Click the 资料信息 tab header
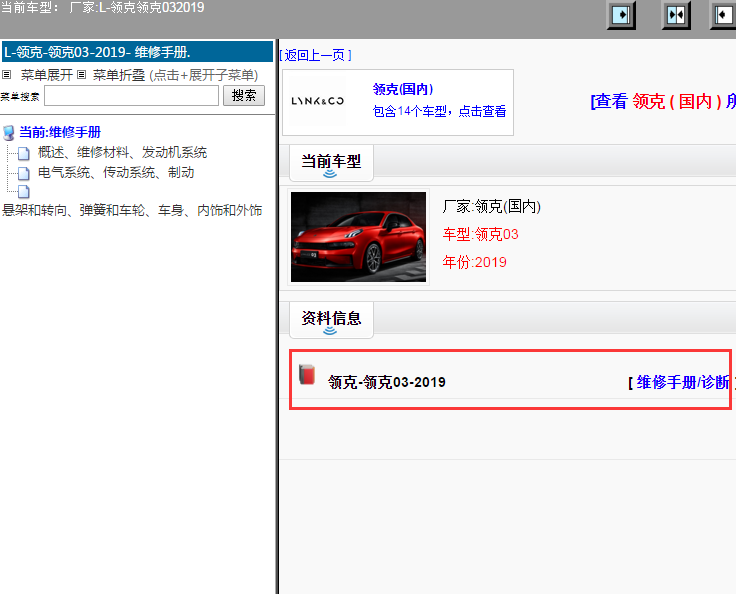The height and width of the screenshot is (594, 736). tap(331, 320)
